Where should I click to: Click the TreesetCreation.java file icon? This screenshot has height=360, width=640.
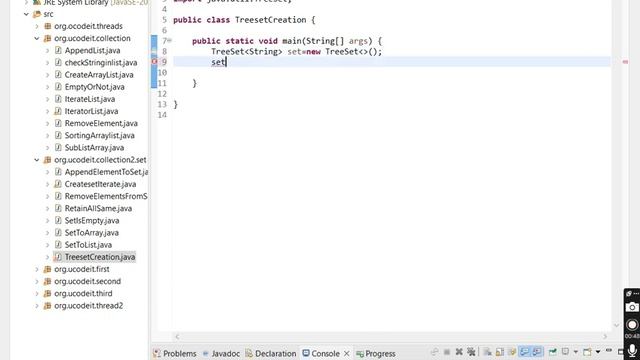click(58, 257)
